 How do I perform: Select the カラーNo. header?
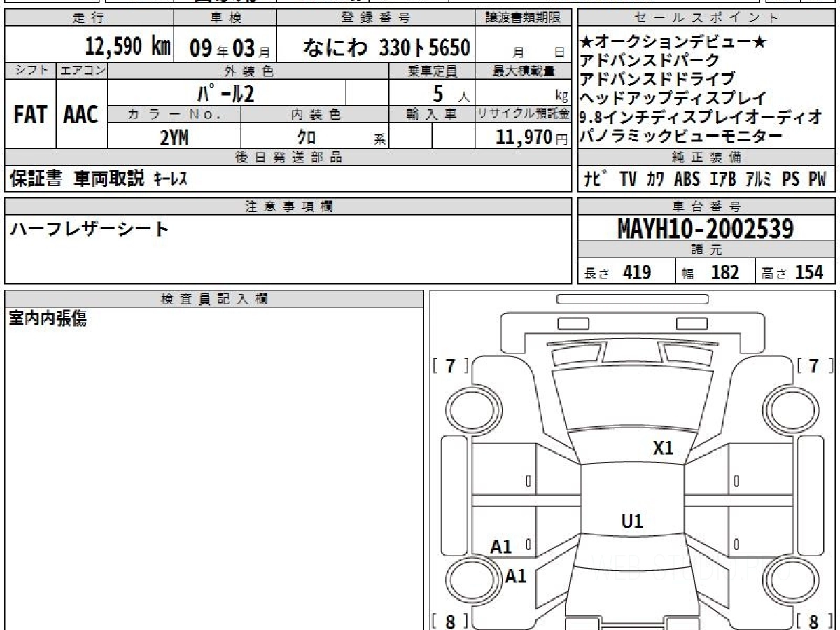point(175,115)
